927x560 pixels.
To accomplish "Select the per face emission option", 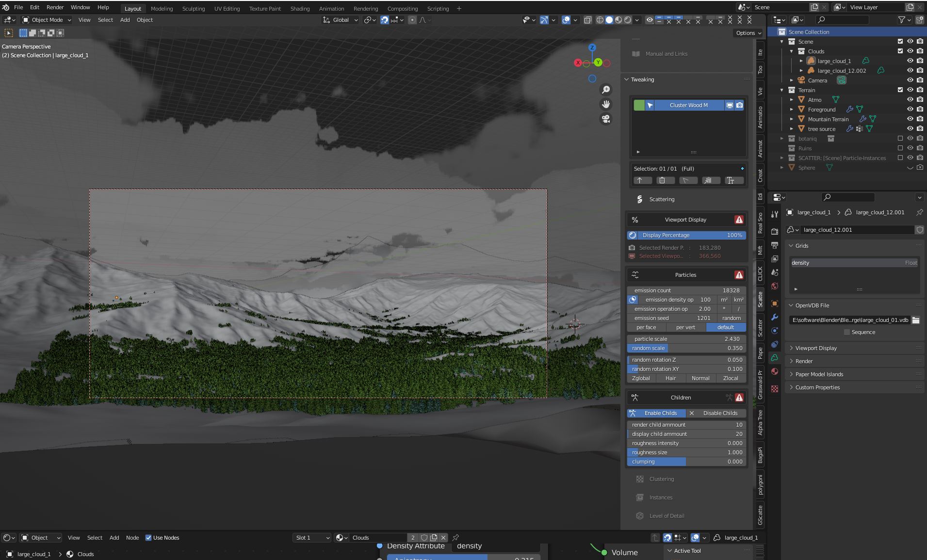I will (646, 327).
